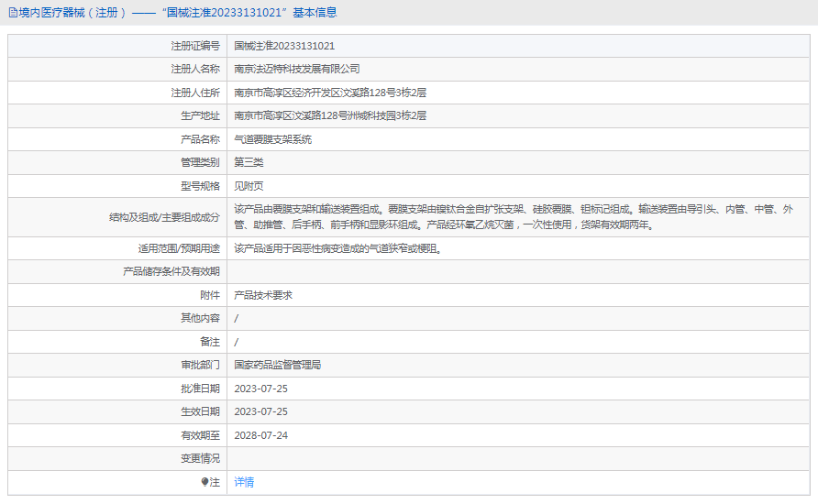Click the bulb icon beside 注 label

coord(205,482)
